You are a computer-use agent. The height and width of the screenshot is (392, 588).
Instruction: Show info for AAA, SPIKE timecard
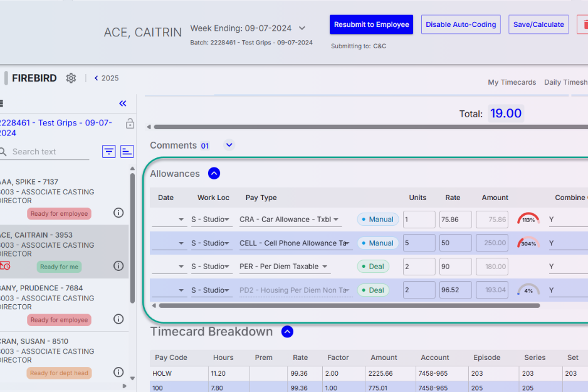coord(118,213)
